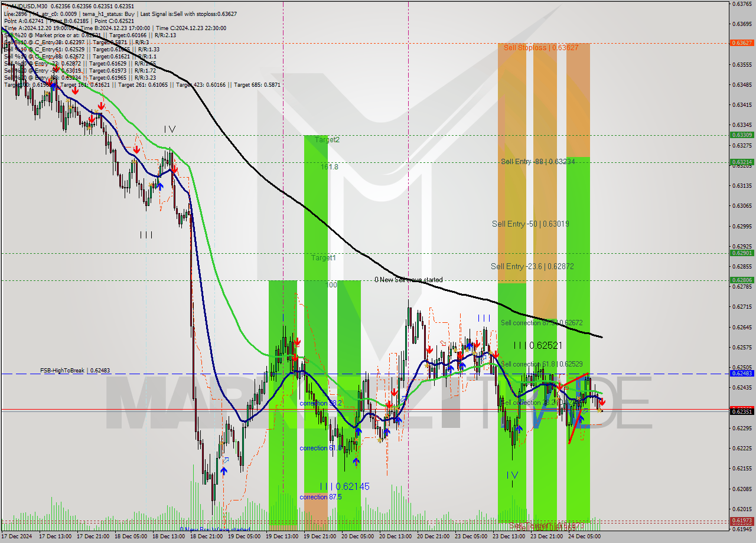The height and width of the screenshot is (543, 756).
Task: Click the '19 Dec 13:00' time axis label
Action: [282, 537]
